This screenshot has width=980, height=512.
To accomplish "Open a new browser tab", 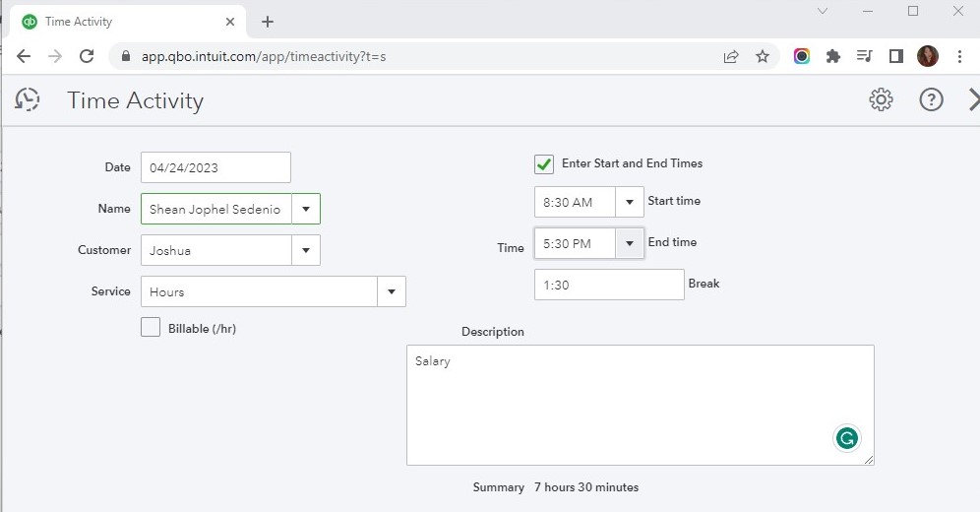I will 268,22.
